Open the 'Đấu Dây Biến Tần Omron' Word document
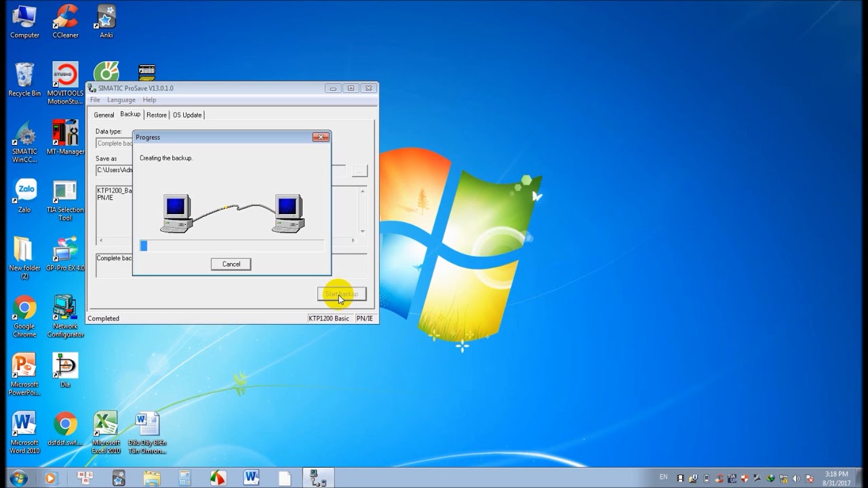This screenshot has height=488, width=868. pyautogui.click(x=146, y=433)
